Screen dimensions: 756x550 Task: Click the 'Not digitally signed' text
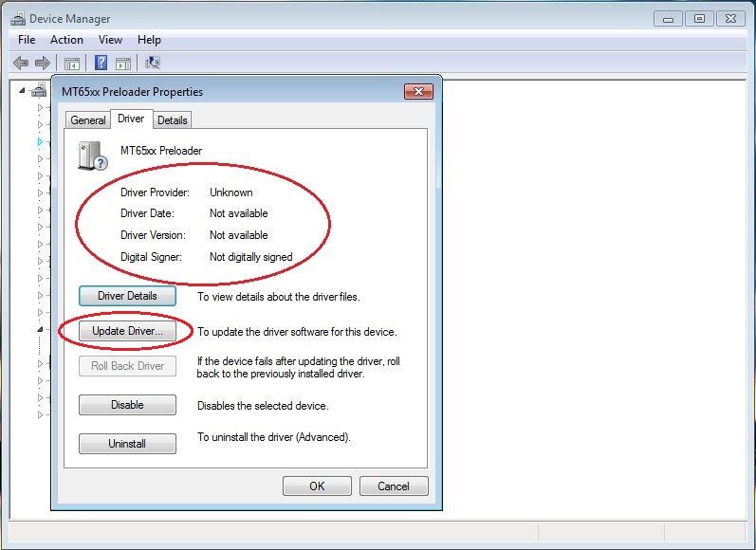pyautogui.click(x=250, y=257)
